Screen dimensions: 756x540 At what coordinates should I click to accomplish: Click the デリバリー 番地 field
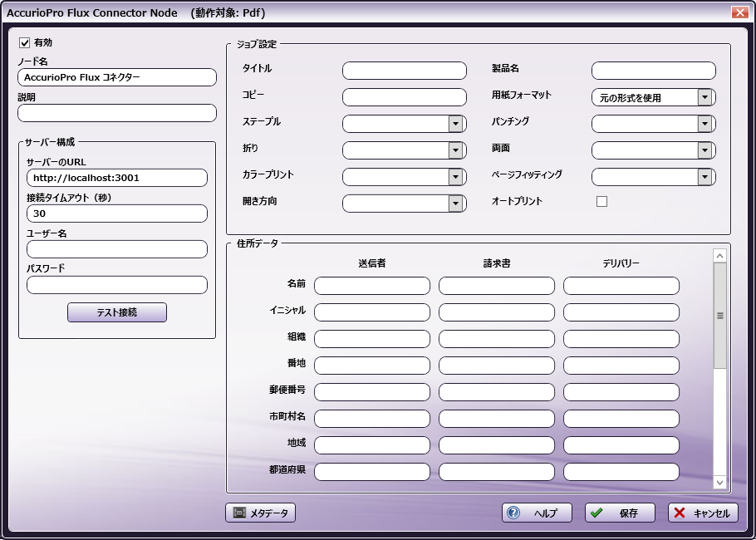[621, 366]
